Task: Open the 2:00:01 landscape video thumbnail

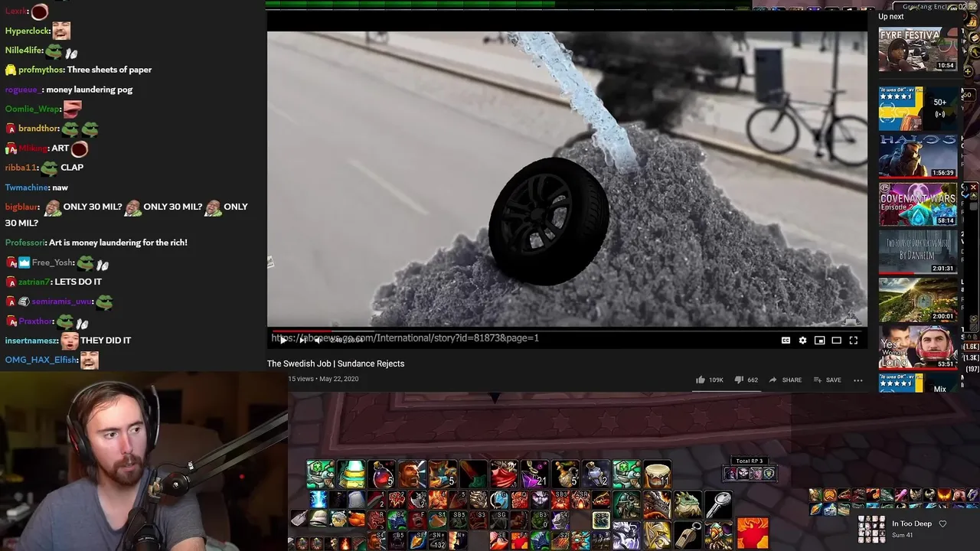Action: point(917,299)
